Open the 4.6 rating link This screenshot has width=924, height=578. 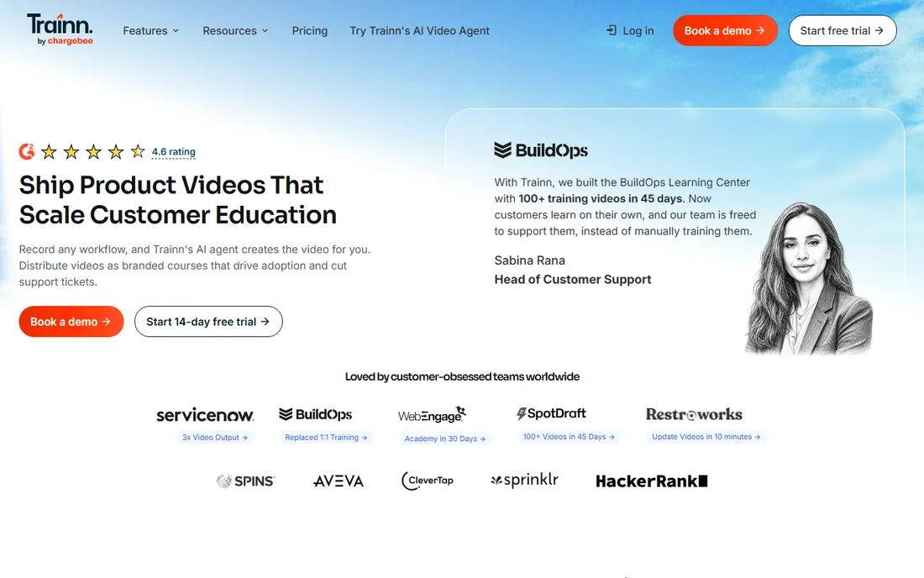pyautogui.click(x=173, y=152)
